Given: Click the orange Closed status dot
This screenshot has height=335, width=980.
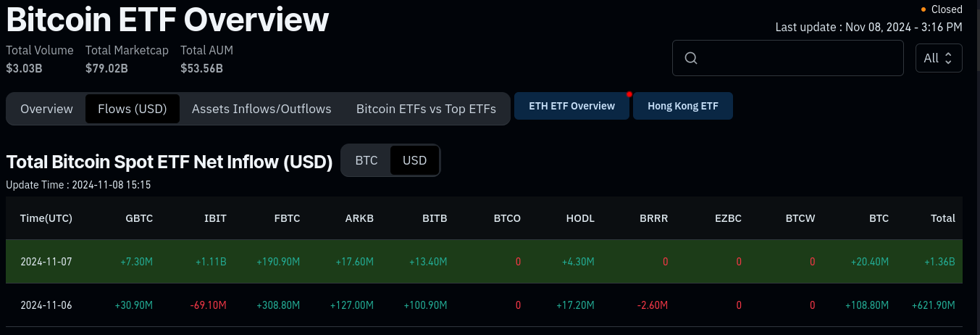Looking at the screenshot, I should coord(923,9).
